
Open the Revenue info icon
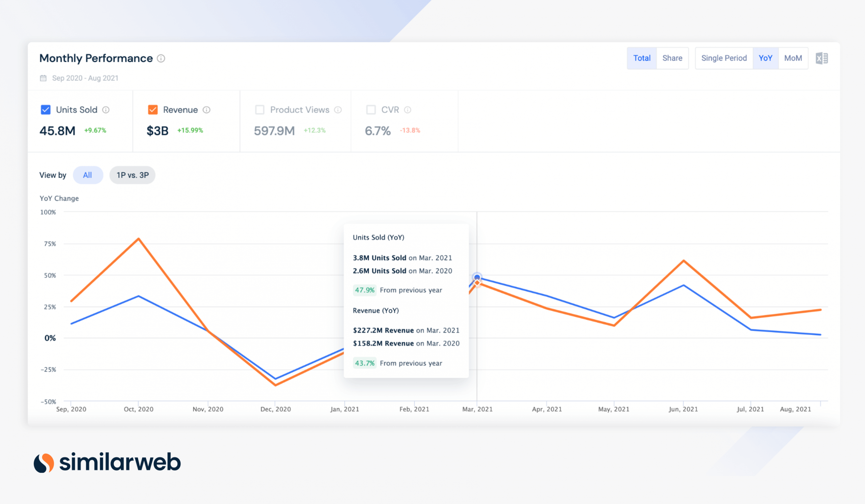point(206,110)
